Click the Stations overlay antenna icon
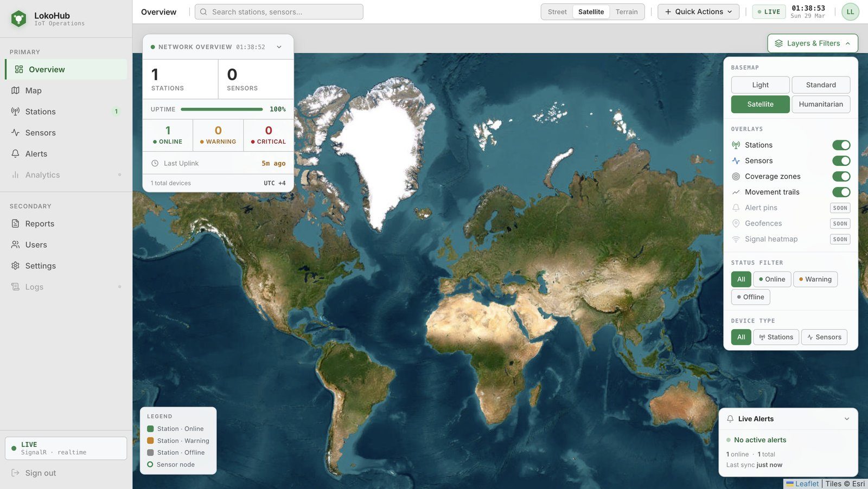The height and width of the screenshot is (489, 868). pos(736,145)
